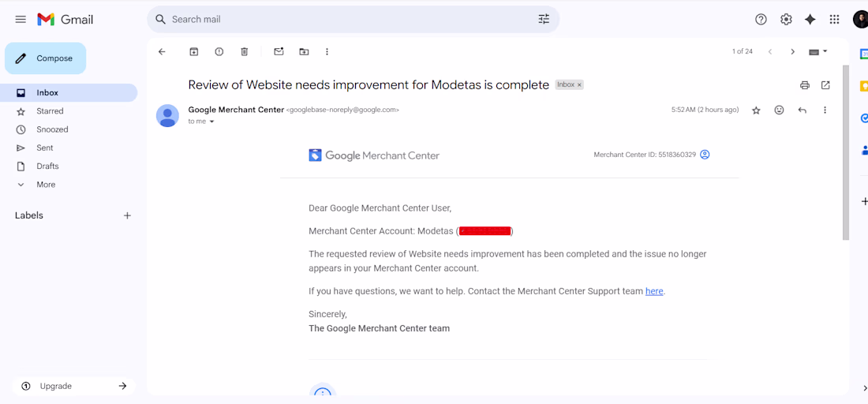Follow the 'here' support link
The height and width of the screenshot is (404, 868).
(654, 291)
